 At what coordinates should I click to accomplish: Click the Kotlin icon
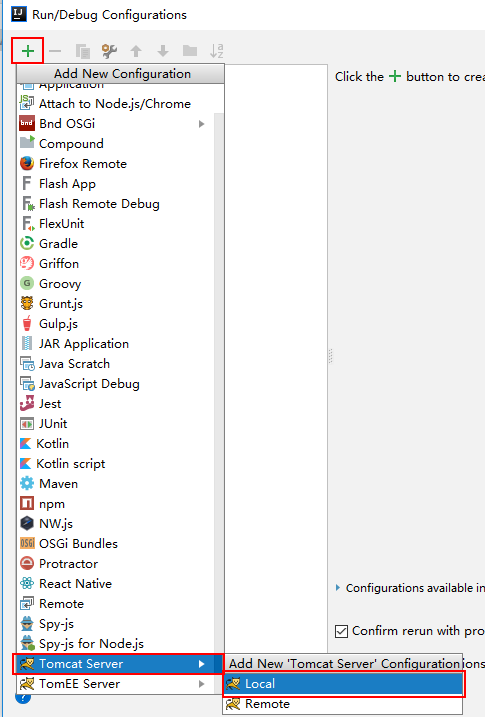26,444
